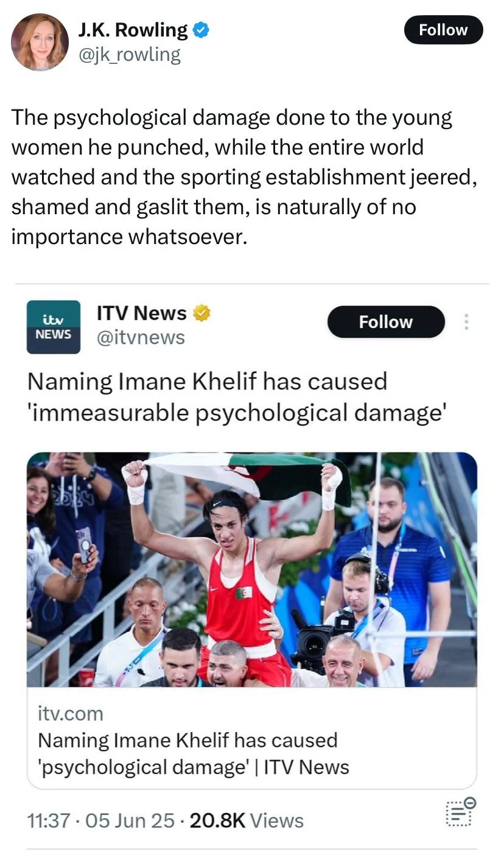Open the itv.com domain link
The width and height of the screenshot is (504, 860).
pos(71,713)
